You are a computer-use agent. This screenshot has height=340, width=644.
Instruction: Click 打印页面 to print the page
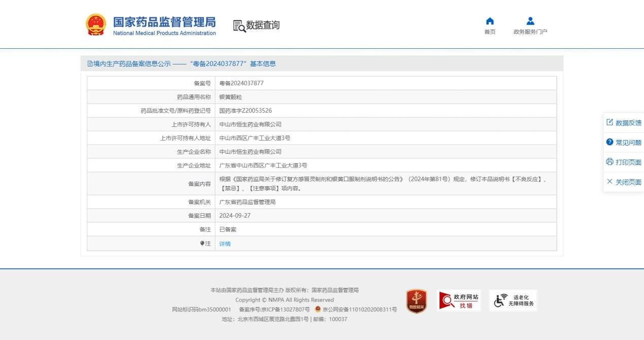pyautogui.click(x=624, y=162)
